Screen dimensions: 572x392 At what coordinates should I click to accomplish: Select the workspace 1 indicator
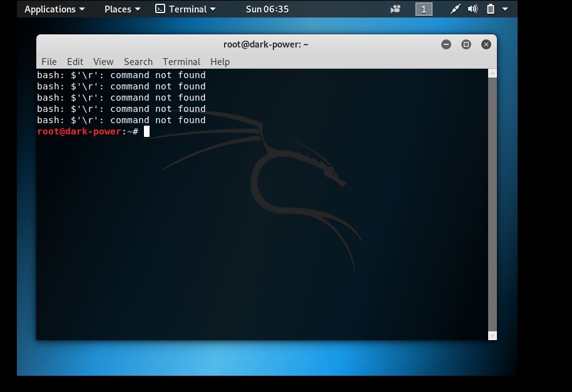click(424, 9)
